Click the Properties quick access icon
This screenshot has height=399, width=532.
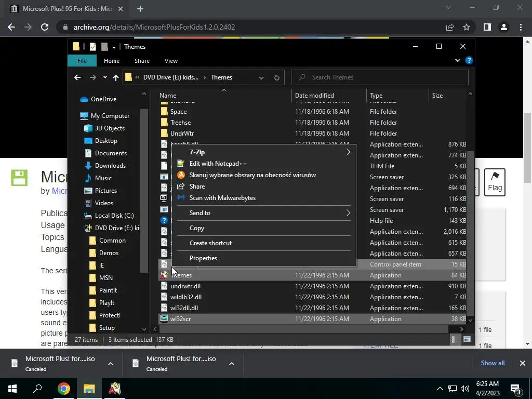coord(92,46)
